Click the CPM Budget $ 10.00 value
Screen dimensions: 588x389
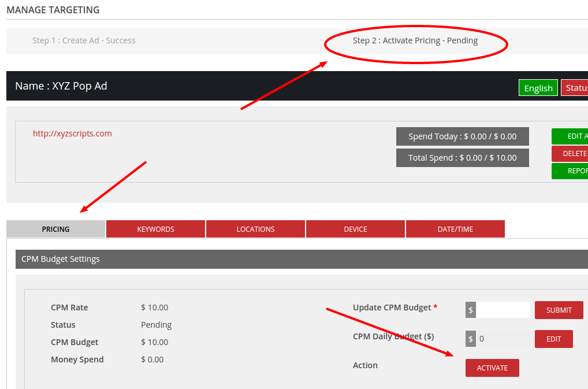154,342
